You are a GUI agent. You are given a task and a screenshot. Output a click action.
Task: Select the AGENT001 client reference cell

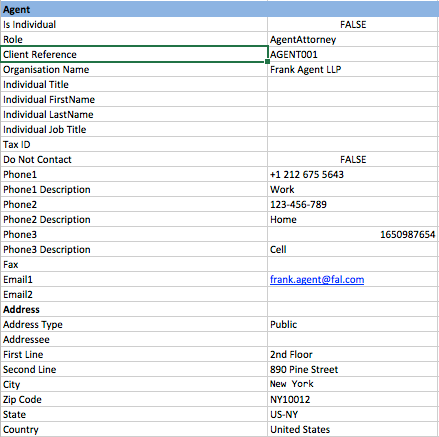353,54
